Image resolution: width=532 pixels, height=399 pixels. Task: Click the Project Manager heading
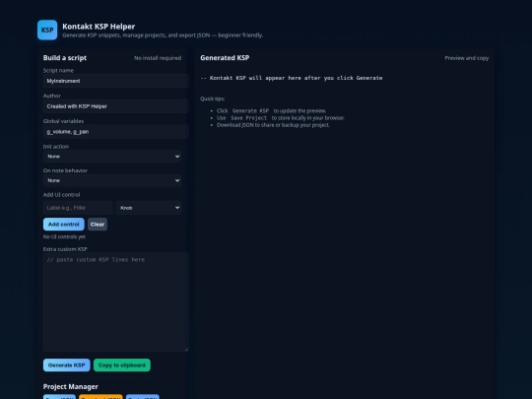71,386
